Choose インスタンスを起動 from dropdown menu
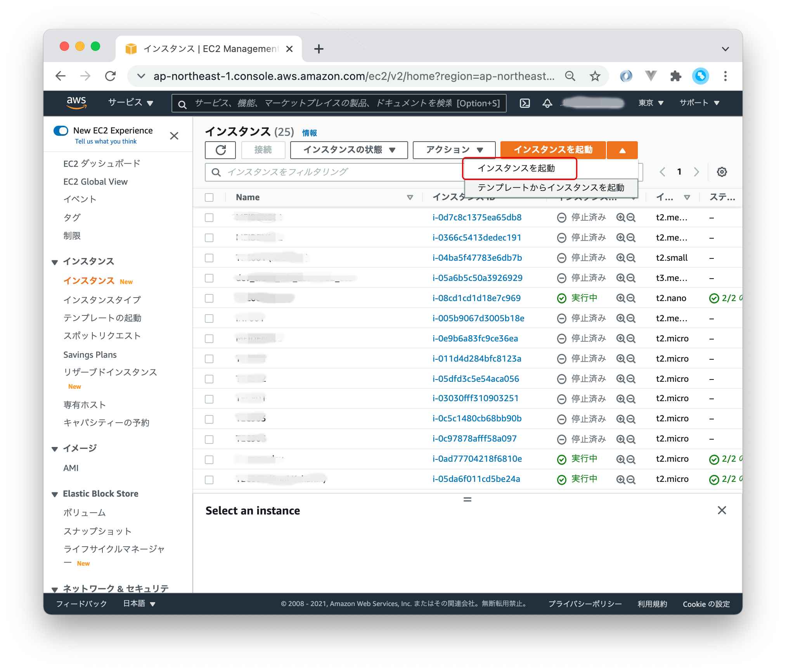The height and width of the screenshot is (672, 786). (516, 168)
